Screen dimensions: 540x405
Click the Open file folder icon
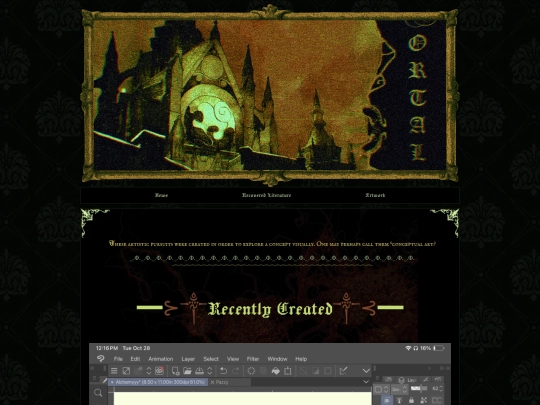(x=187, y=371)
